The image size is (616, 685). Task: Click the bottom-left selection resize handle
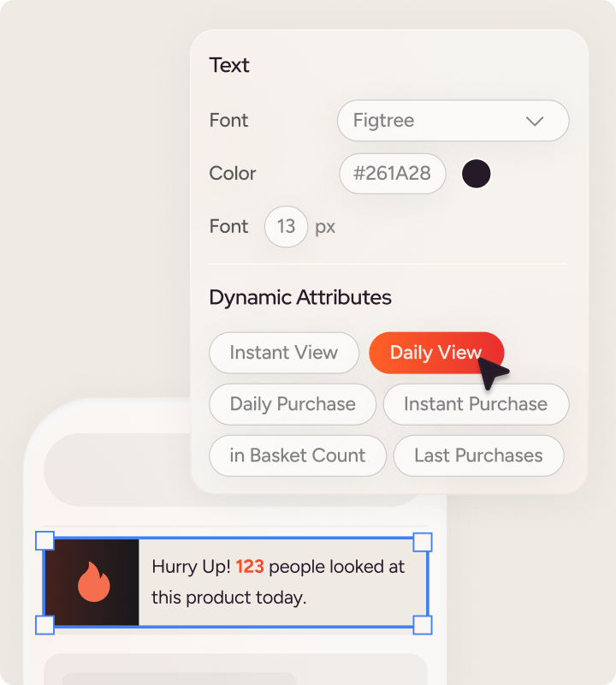[x=44, y=625]
